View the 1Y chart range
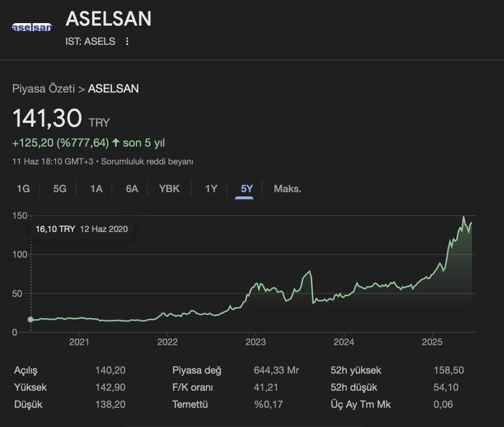Viewport: 504px width, 427px height. coord(211,189)
